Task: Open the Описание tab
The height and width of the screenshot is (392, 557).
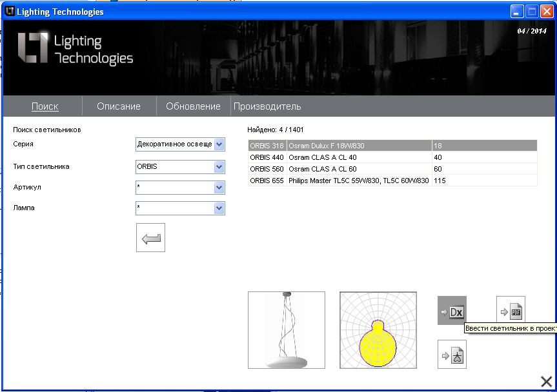Action: pos(119,106)
